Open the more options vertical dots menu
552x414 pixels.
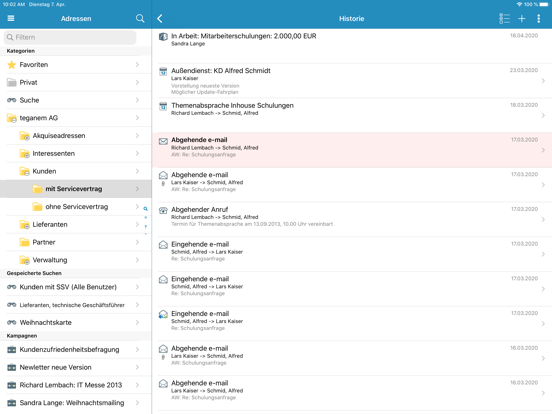click(x=538, y=19)
